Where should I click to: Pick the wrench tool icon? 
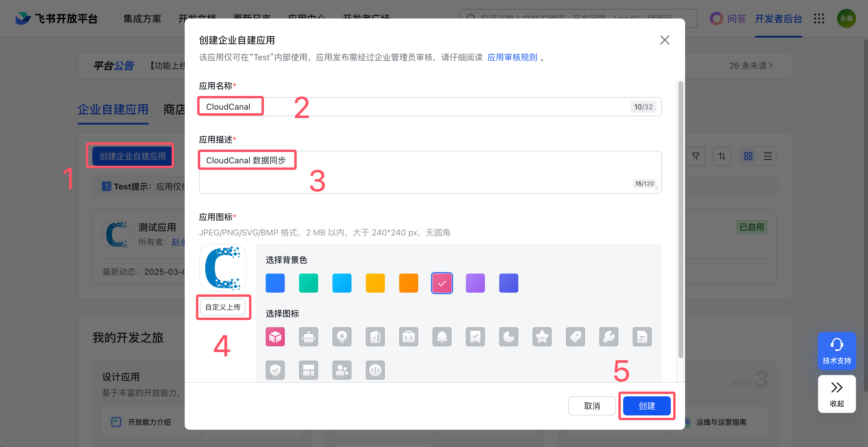[x=609, y=337]
